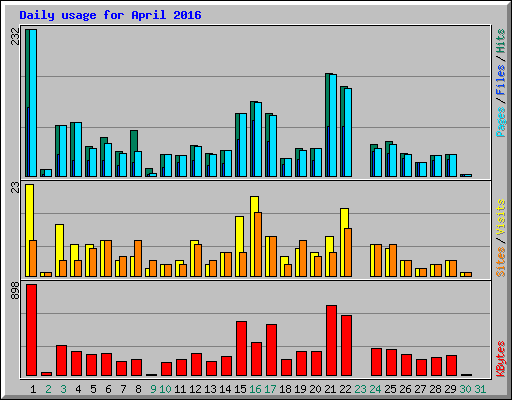Click the day 3 yellow visits bar
512x400 pixels.
coord(58,250)
